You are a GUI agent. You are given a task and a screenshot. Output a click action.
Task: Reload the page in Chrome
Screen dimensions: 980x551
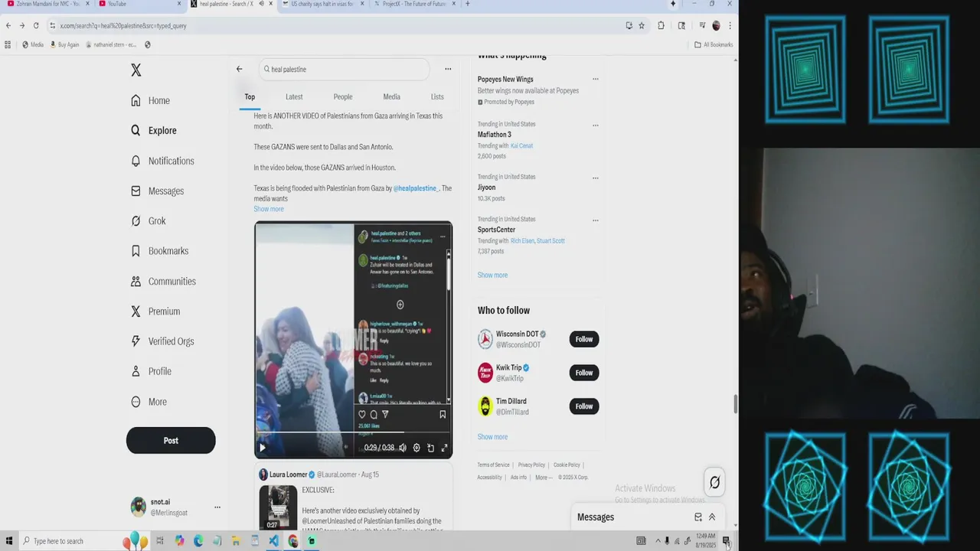point(35,25)
